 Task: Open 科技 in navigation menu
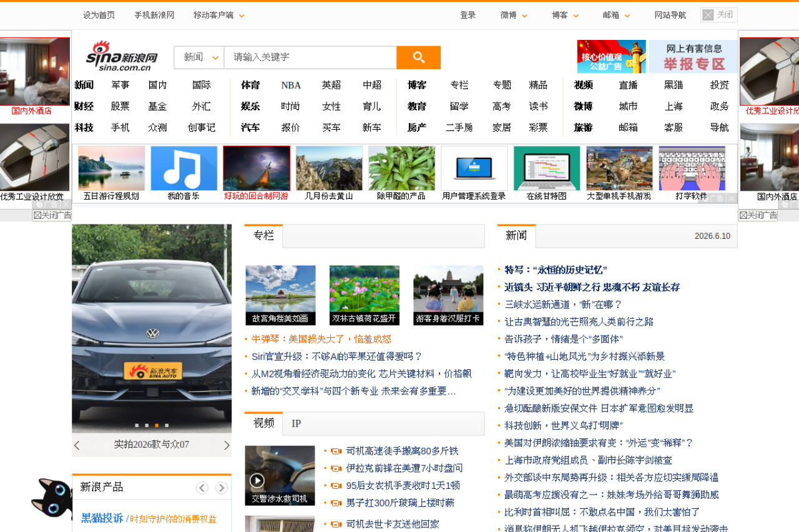[84, 128]
